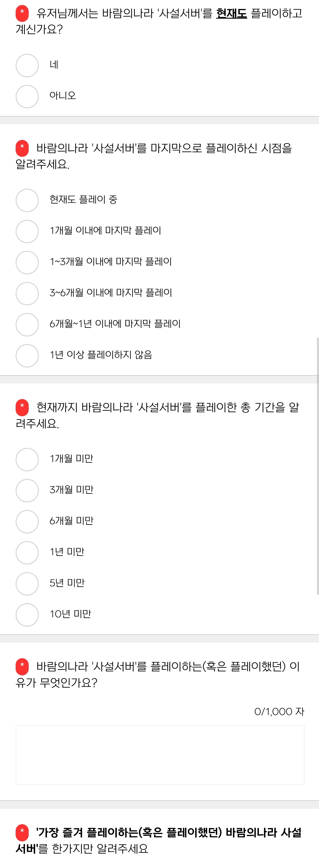Viewport: 319px width, 868px height.
Task: Select '네' for currently playing private server
Action: pyautogui.click(x=27, y=65)
